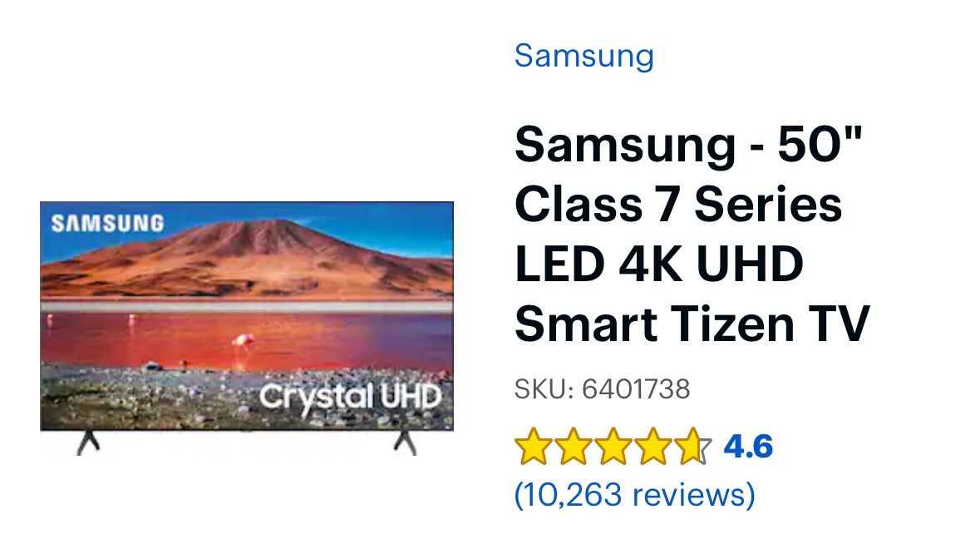Click the partially filled fifth star
Image resolution: width=980 pixels, height=544 pixels.
click(x=692, y=447)
